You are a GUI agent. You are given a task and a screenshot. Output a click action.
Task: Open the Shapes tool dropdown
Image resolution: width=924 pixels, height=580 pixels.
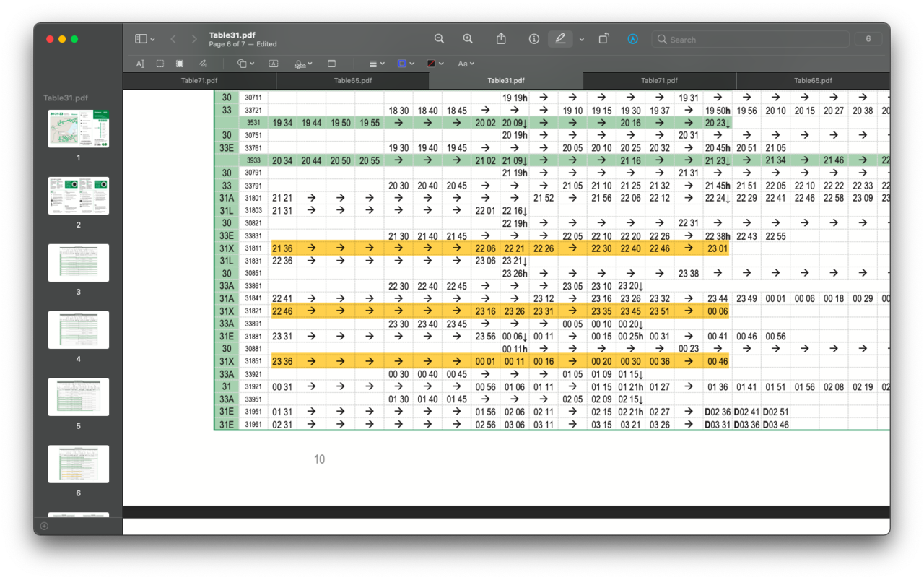(246, 64)
